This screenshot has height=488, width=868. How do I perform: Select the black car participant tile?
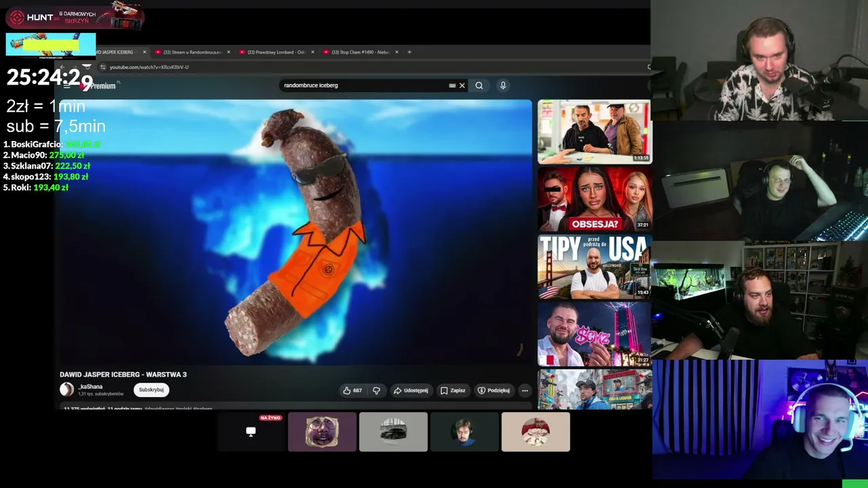click(393, 432)
